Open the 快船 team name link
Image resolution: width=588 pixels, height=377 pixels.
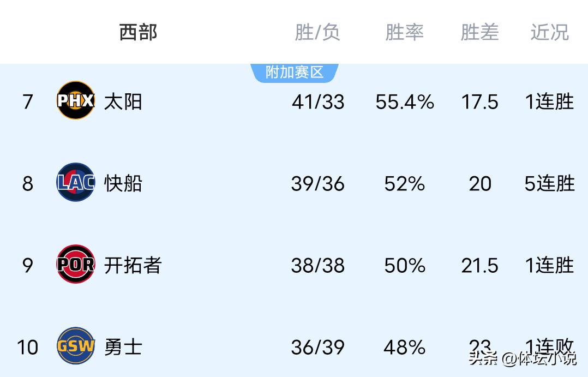pyautogui.click(x=123, y=183)
